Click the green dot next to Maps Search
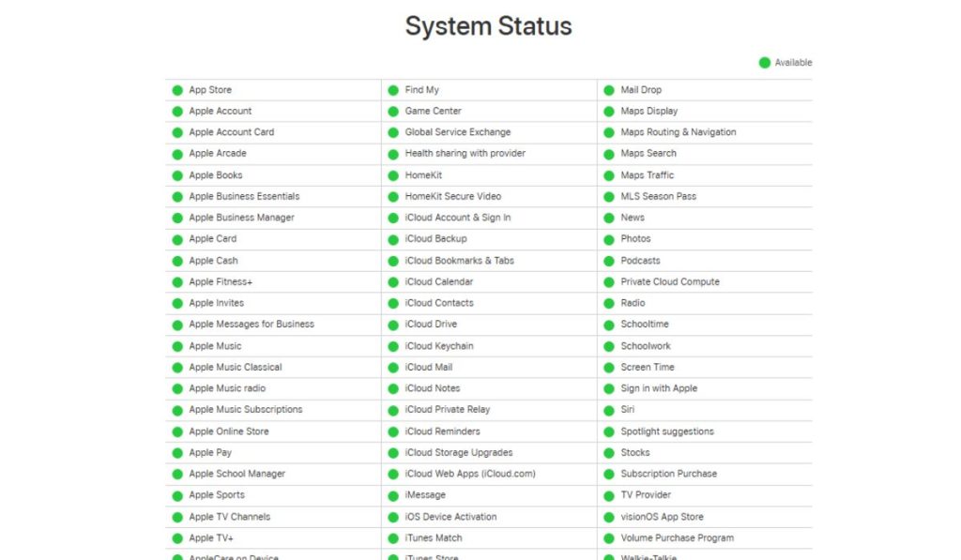This screenshot has height=560, width=961. 608,154
